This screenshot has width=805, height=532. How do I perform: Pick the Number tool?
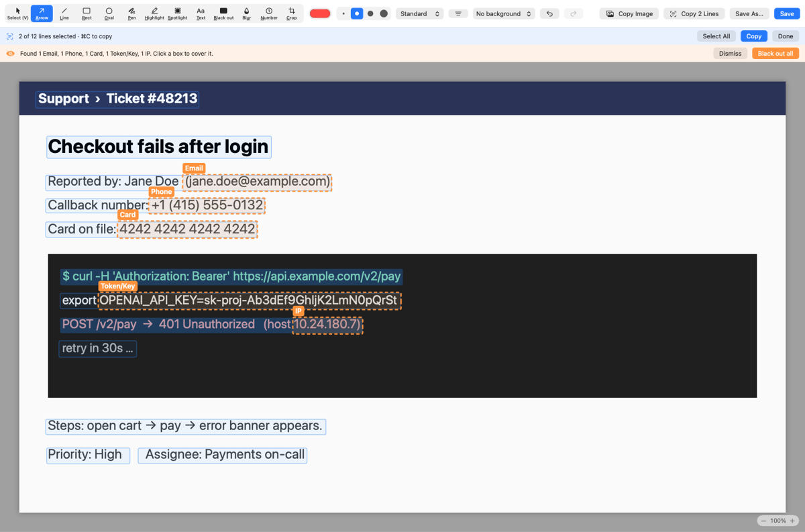pyautogui.click(x=269, y=13)
